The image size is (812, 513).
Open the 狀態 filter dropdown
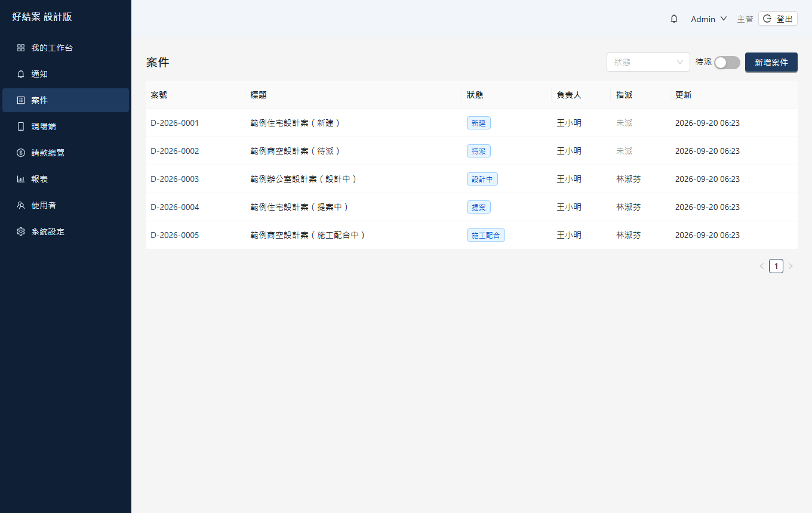tap(648, 62)
